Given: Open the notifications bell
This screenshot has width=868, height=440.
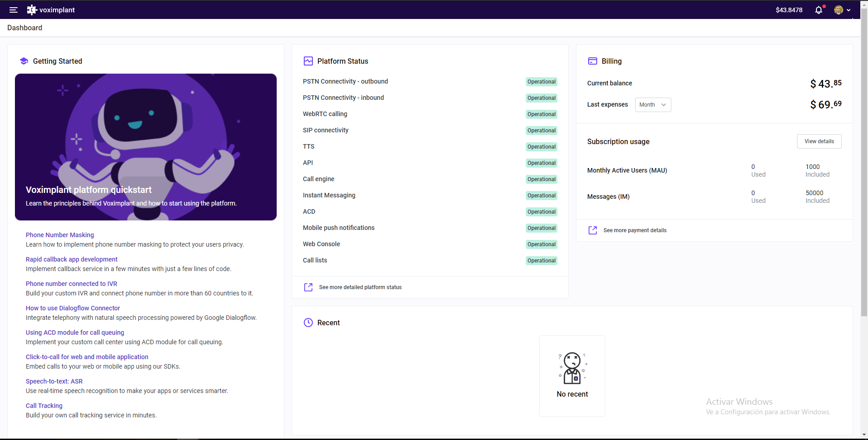Looking at the screenshot, I should tap(819, 10).
